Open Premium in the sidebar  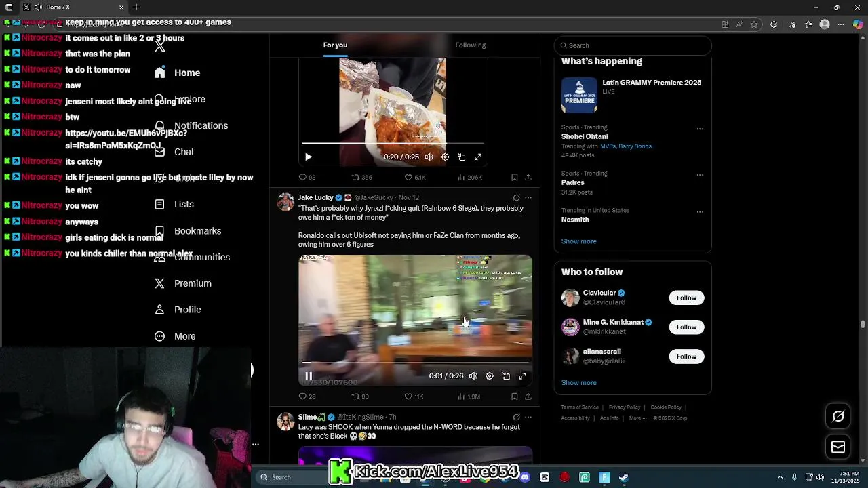tap(182, 283)
